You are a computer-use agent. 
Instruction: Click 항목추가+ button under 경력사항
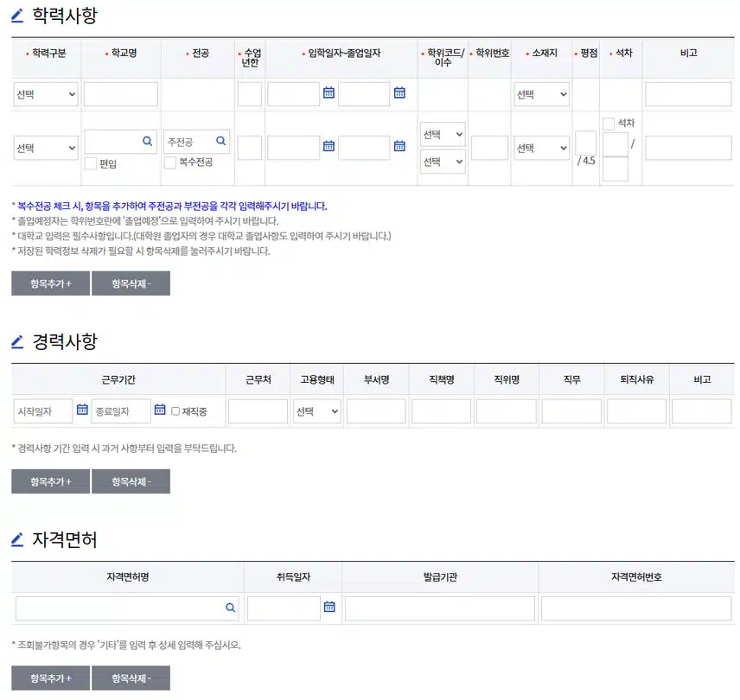50,481
